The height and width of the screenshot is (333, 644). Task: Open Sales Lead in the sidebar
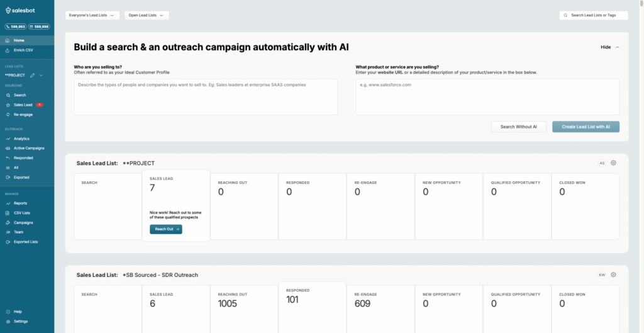(x=23, y=104)
